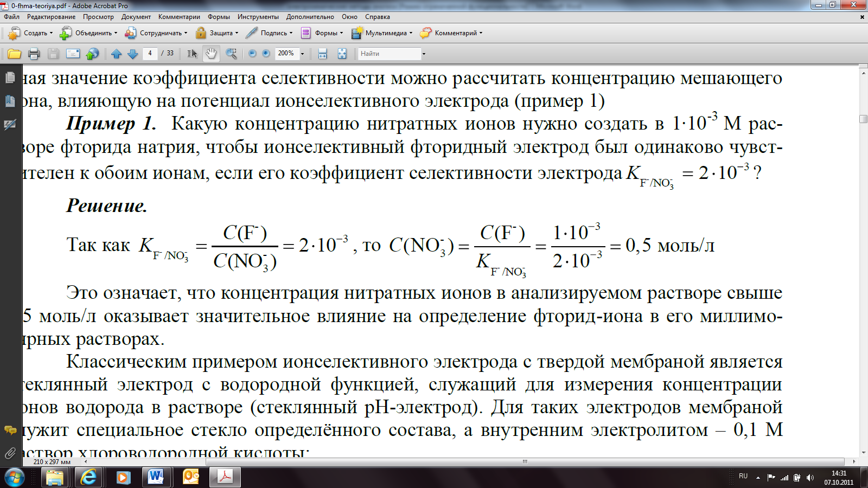Image resolution: width=868 pixels, height=488 pixels.
Task: Select the Marquee Zoom tool
Action: pyautogui.click(x=231, y=54)
